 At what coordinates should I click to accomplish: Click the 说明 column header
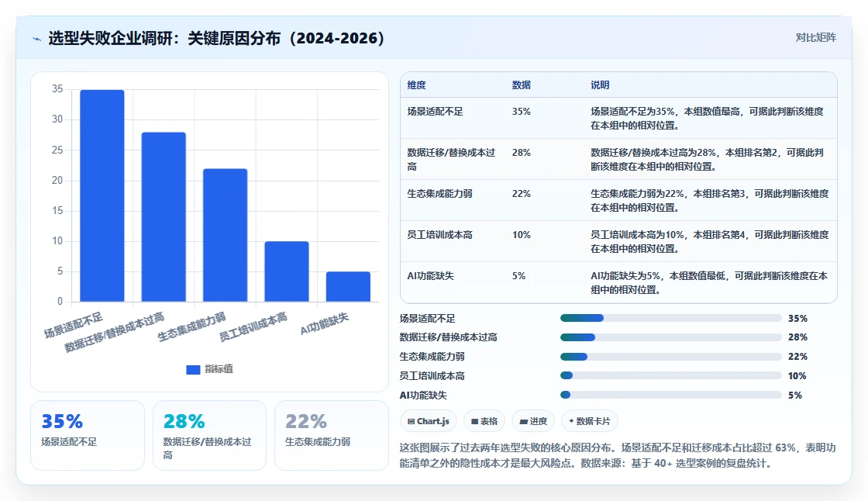tap(600, 85)
